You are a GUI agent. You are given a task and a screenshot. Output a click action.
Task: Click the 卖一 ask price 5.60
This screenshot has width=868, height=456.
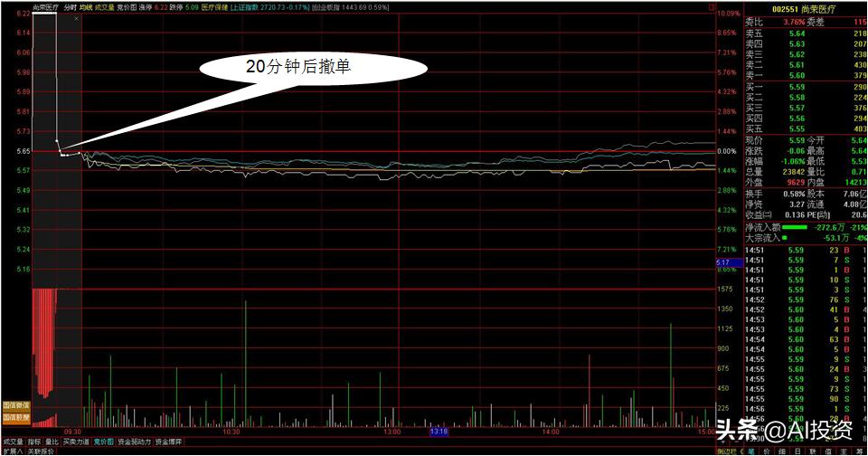[797, 75]
